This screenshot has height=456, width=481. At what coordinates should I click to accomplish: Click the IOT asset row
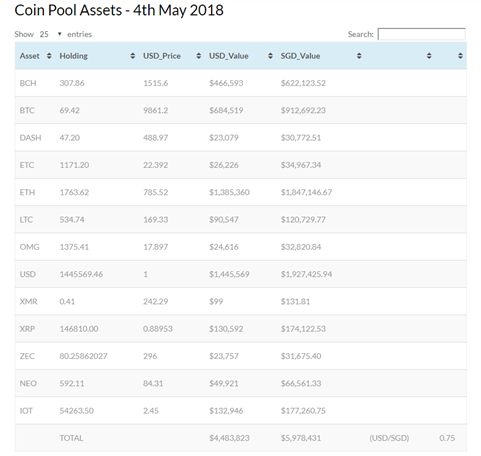[x=241, y=411]
